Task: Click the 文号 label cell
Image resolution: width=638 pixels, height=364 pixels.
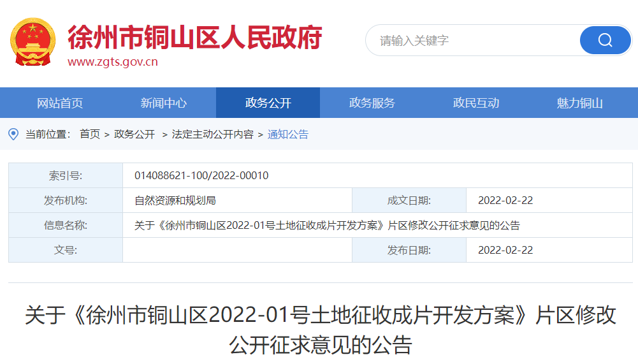Action: (66, 250)
